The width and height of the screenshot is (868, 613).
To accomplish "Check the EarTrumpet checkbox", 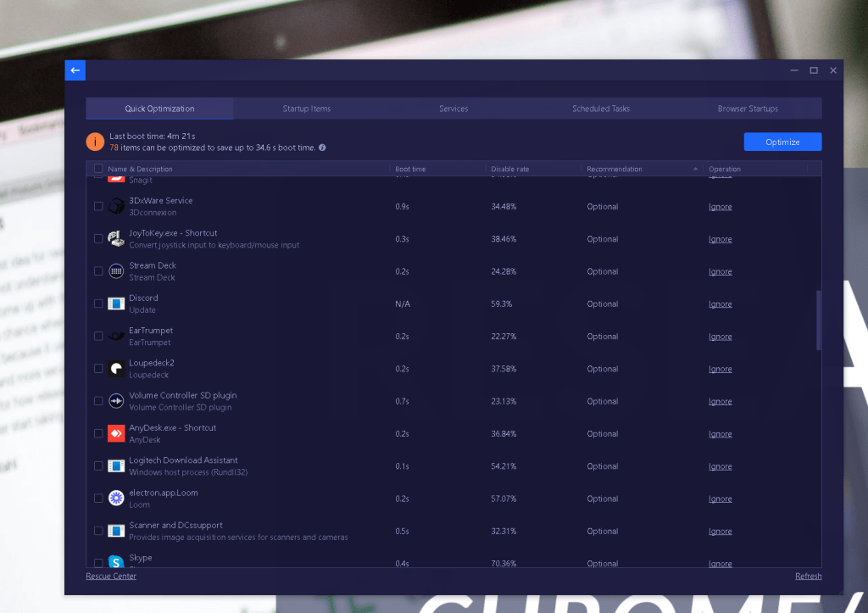I will click(98, 336).
